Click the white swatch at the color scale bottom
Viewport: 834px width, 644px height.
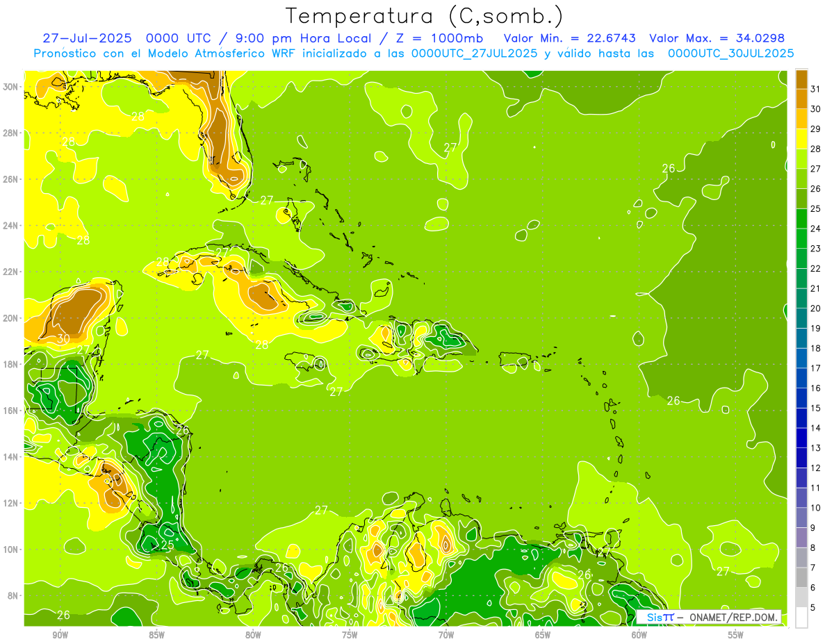[x=801, y=618]
